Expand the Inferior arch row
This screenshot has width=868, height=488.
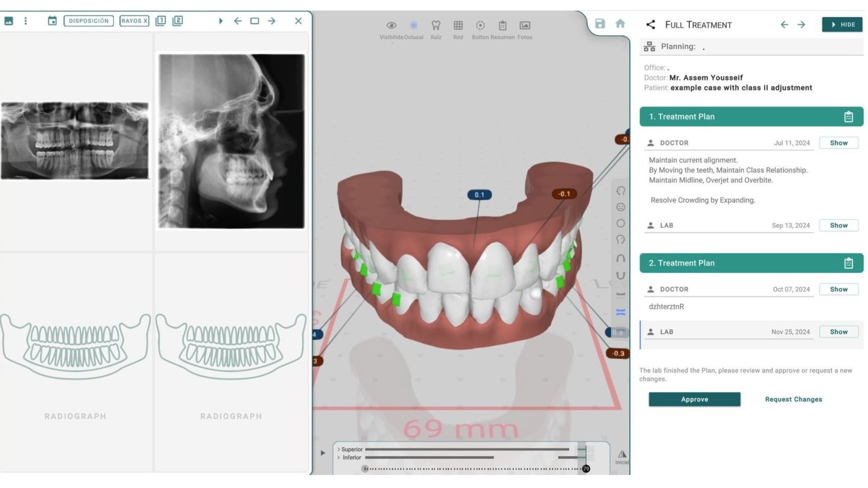[x=339, y=458]
